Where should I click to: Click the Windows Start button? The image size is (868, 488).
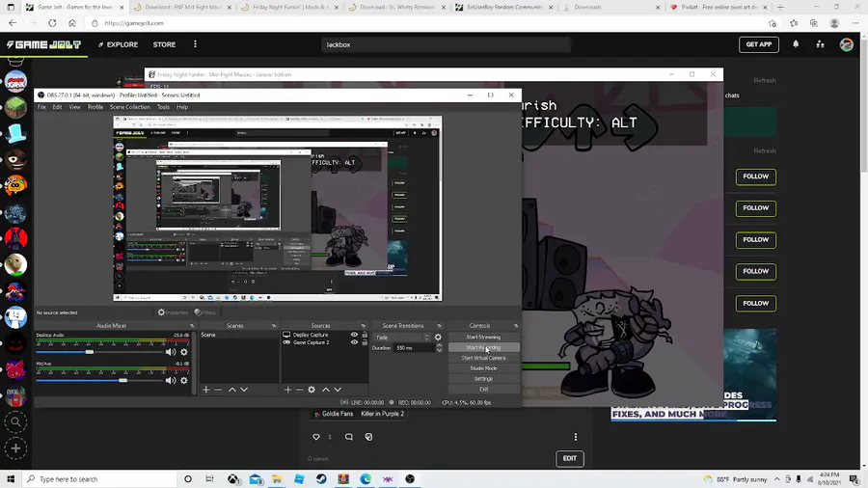point(11,479)
